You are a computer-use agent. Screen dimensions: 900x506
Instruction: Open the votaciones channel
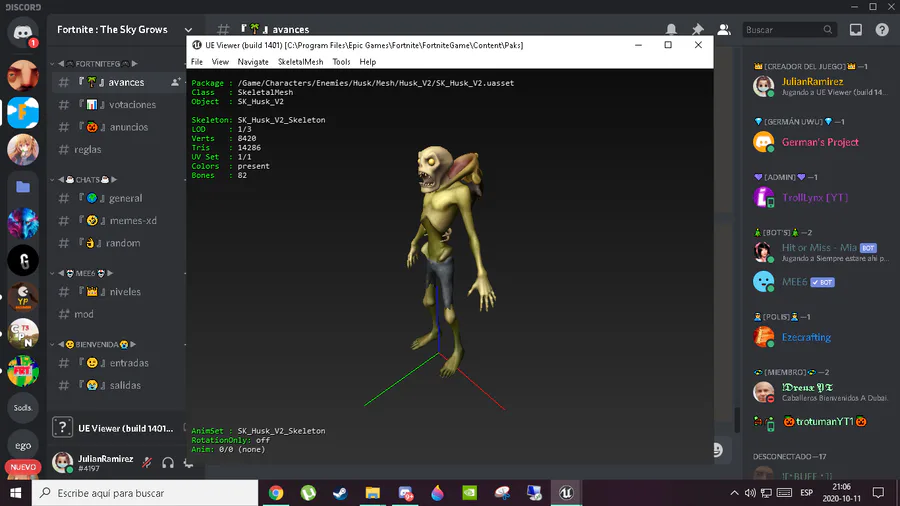point(118,104)
